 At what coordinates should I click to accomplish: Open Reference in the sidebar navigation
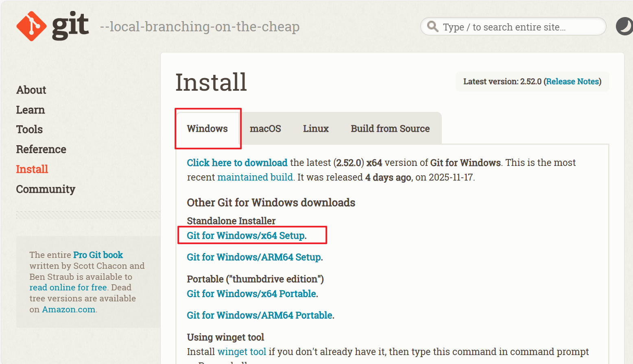[41, 149]
